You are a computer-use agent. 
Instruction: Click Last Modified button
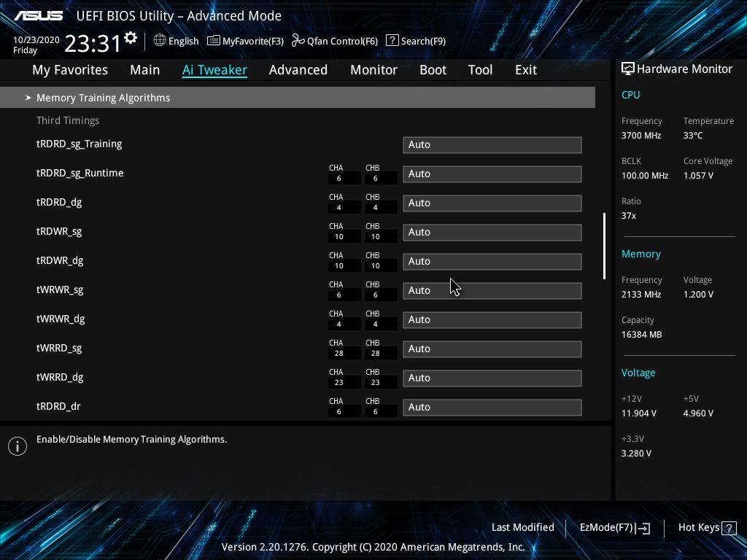pyautogui.click(x=522, y=527)
